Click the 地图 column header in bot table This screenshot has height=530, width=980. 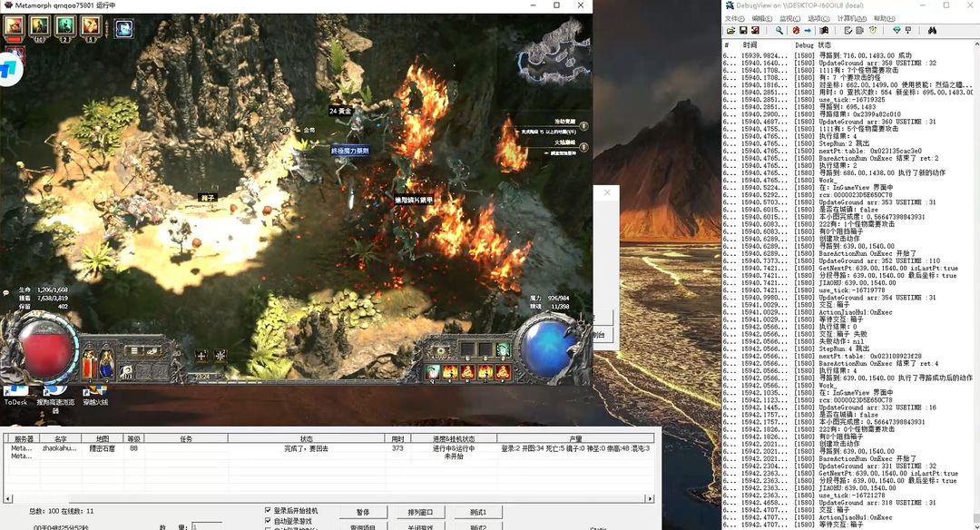click(x=103, y=438)
